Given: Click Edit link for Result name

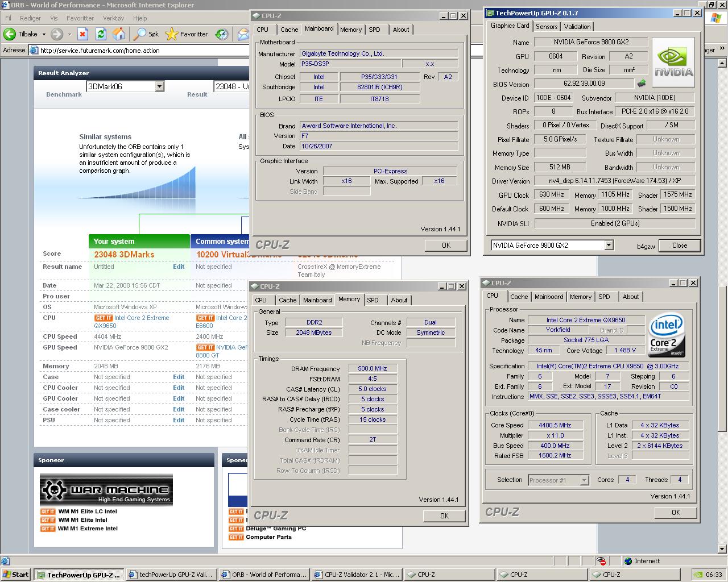Looking at the screenshot, I should pyautogui.click(x=179, y=267).
